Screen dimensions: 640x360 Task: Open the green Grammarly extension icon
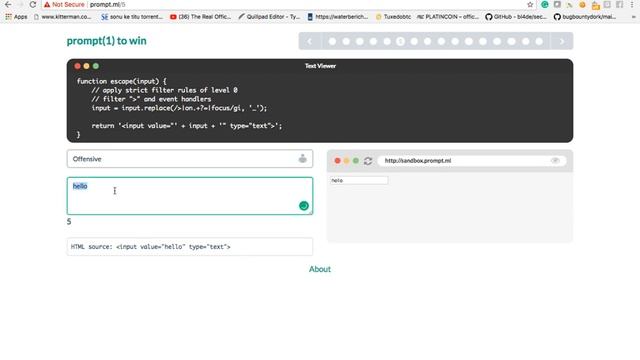pos(544,4)
